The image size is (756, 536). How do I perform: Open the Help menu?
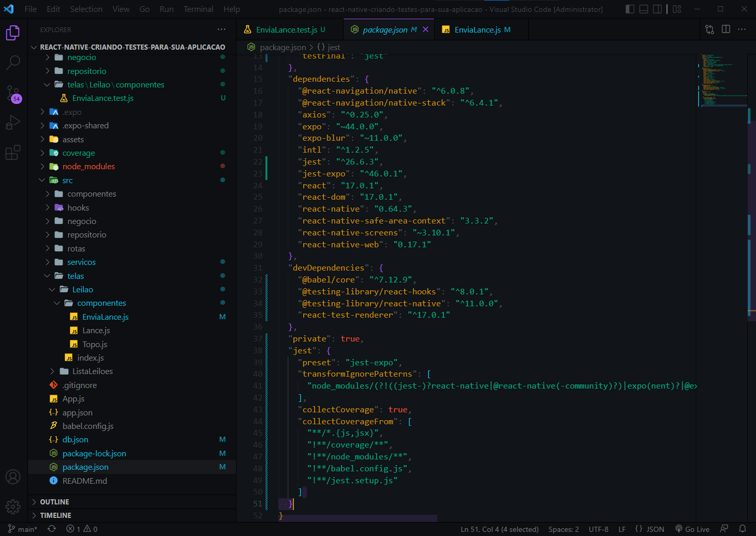click(x=232, y=9)
